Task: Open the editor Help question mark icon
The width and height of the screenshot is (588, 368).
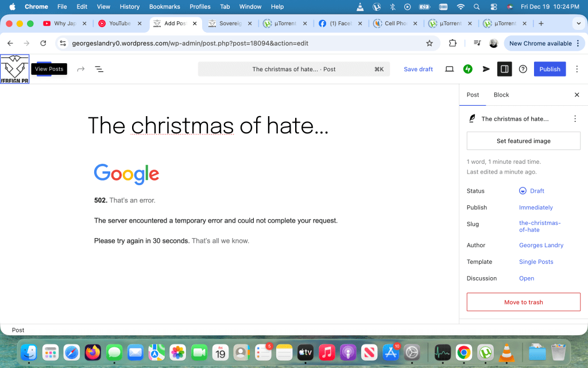Action: [x=523, y=69]
